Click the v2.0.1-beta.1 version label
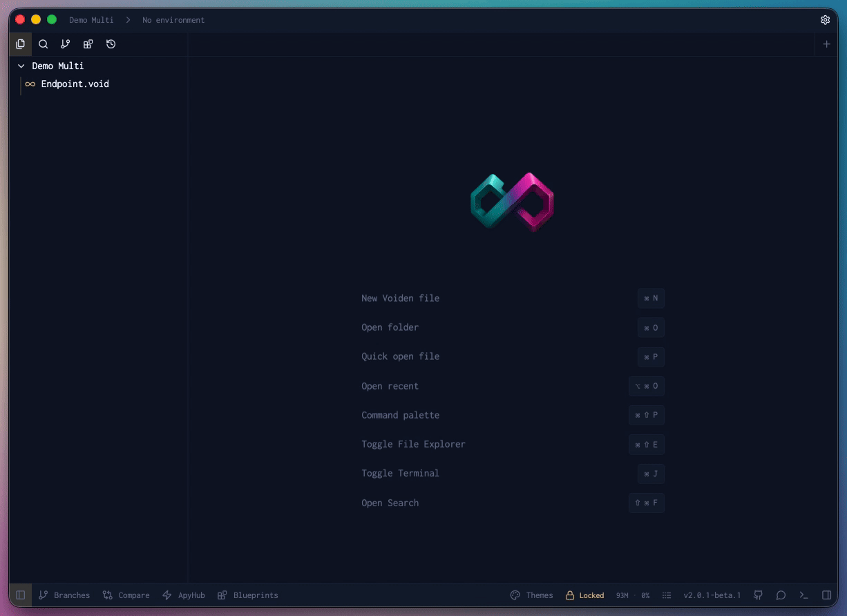This screenshot has height=616, width=847. click(712, 595)
